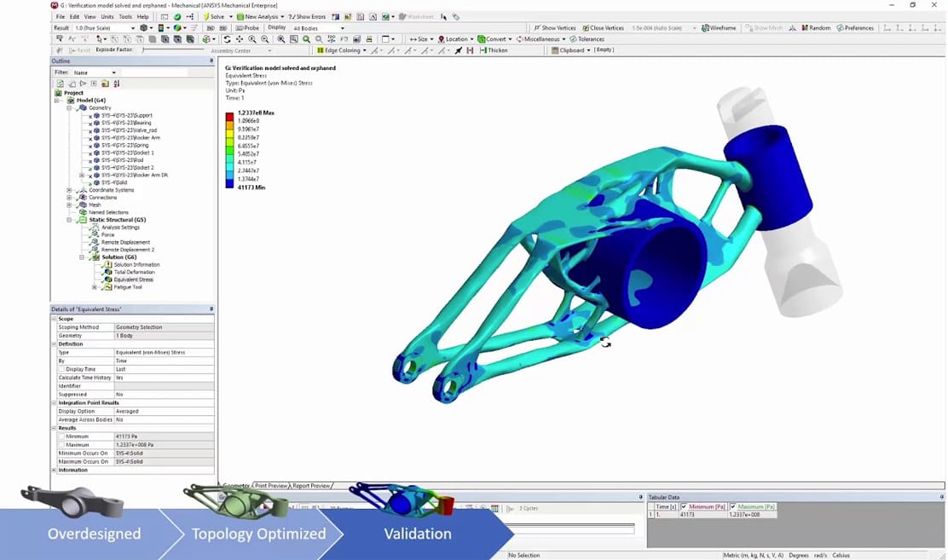Toggle the Display Time checkbox
This screenshot has height=560, width=948.
(x=61, y=369)
